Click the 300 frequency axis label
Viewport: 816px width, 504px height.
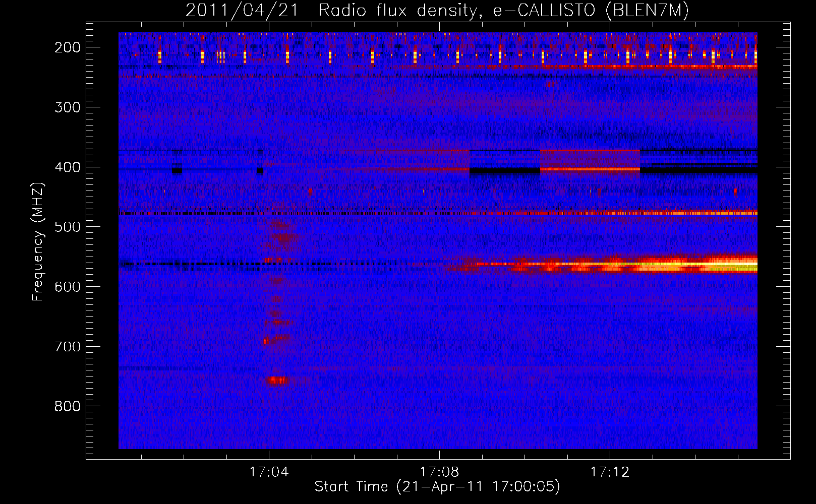tap(68, 107)
